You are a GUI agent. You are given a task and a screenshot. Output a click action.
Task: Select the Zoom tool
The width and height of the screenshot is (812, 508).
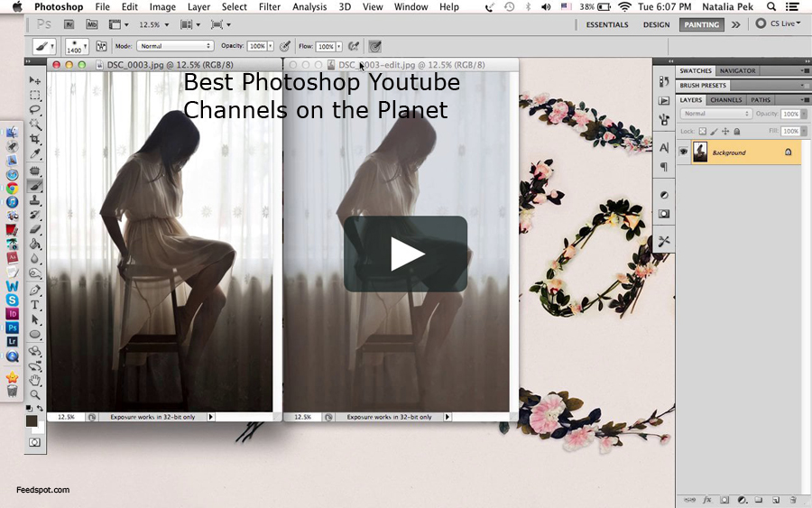(x=34, y=395)
